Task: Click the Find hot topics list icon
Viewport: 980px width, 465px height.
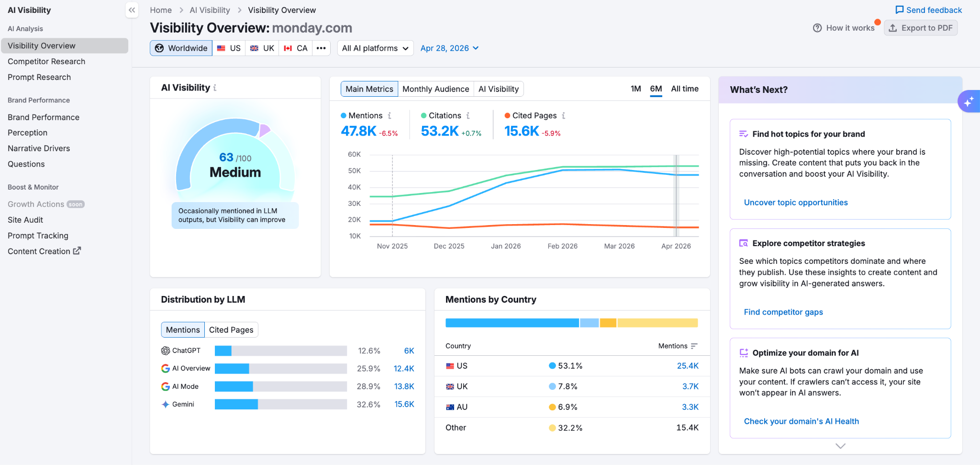Action: [x=744, y=134]
